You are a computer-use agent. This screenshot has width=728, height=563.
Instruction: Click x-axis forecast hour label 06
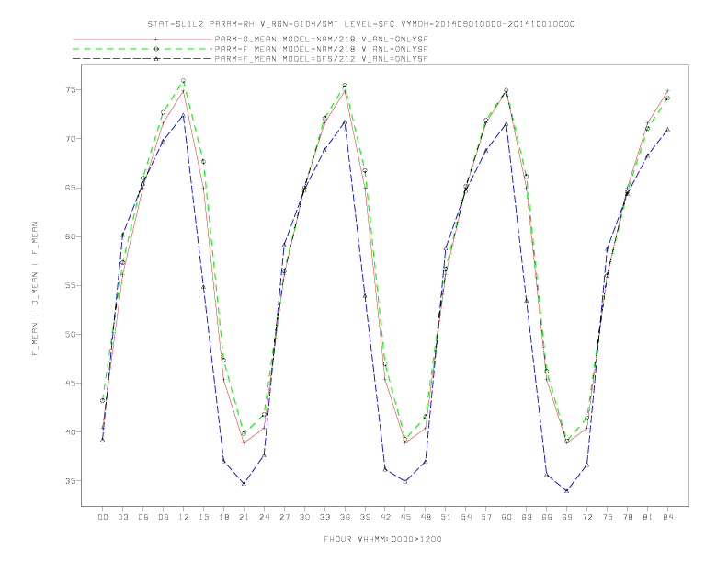pyautogui.click(x=143, y=517)
